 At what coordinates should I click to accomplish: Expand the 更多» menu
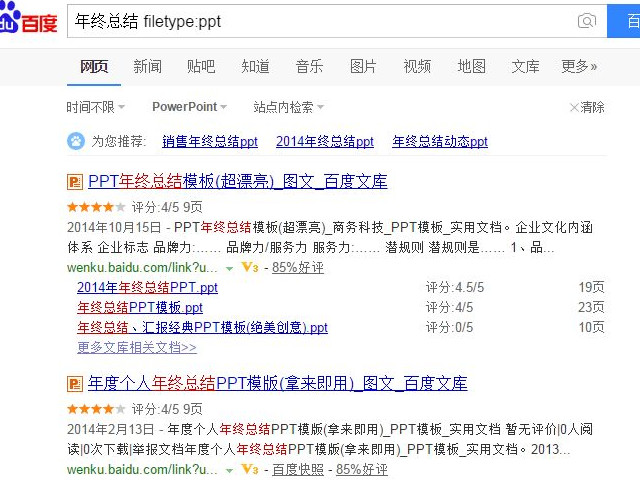(x=579, y=66)
